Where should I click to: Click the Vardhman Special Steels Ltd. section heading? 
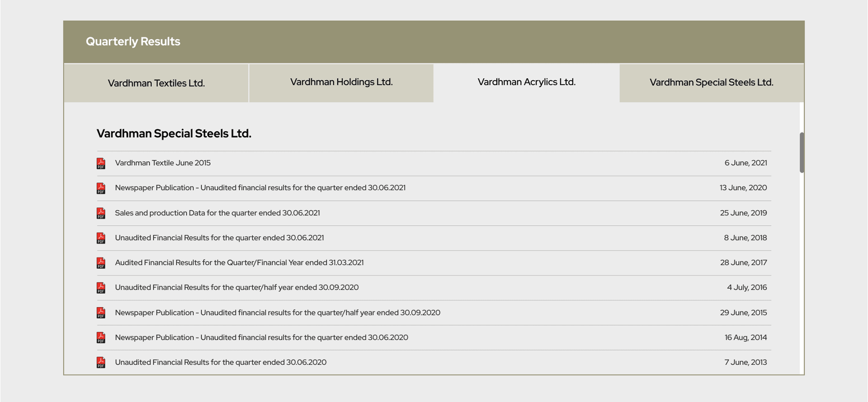click(174, 134)
